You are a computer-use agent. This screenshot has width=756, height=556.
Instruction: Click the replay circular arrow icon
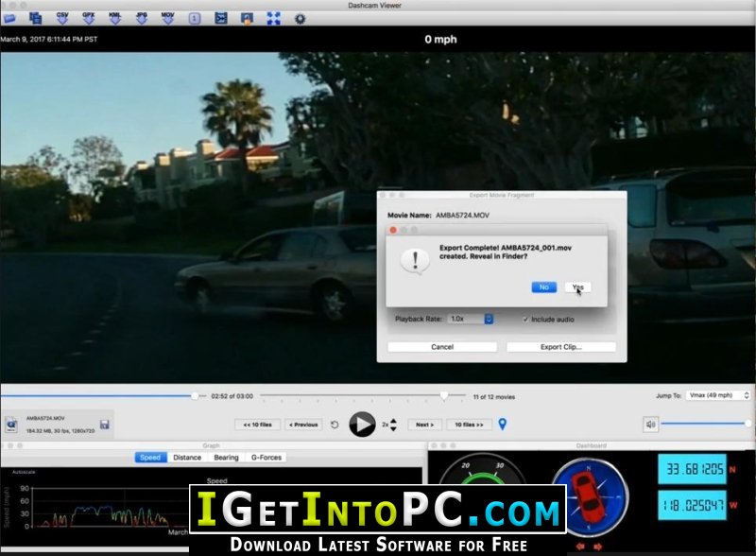tap(335, 425)
